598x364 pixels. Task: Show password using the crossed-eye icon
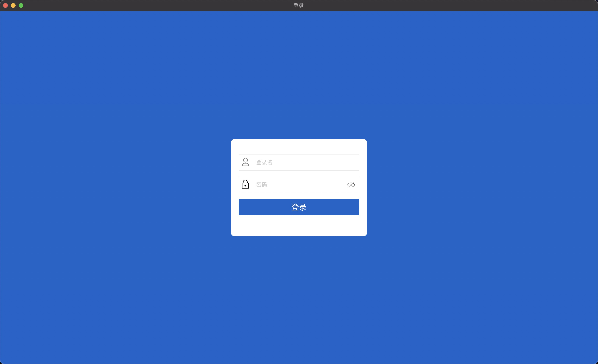pyautogui.click(x=351, y=185)
